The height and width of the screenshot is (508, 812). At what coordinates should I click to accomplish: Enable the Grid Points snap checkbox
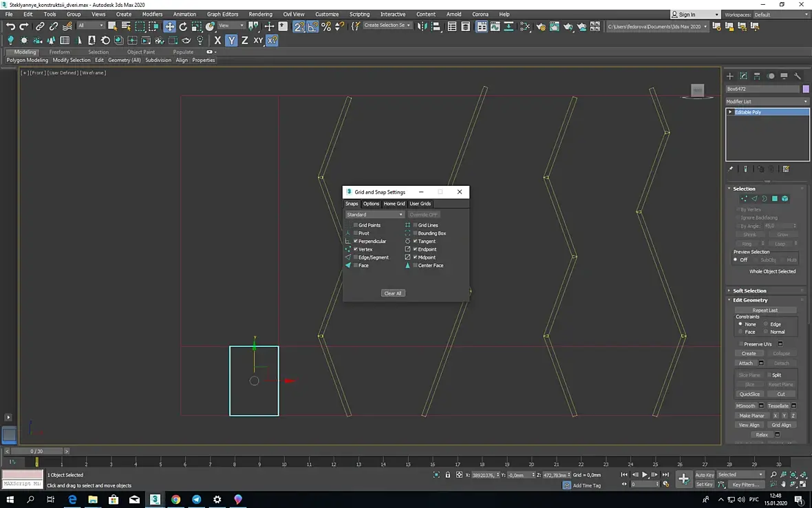click(356, 225)
